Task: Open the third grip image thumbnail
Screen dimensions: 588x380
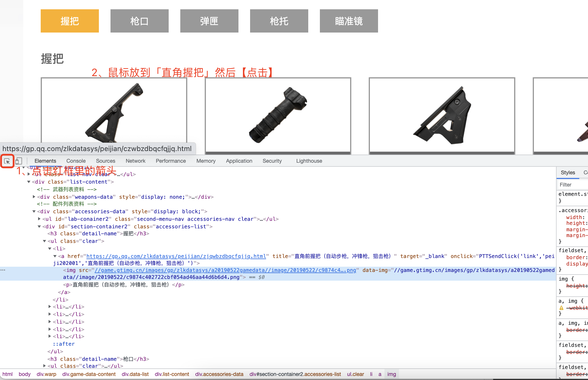Action: pos(442,115)
